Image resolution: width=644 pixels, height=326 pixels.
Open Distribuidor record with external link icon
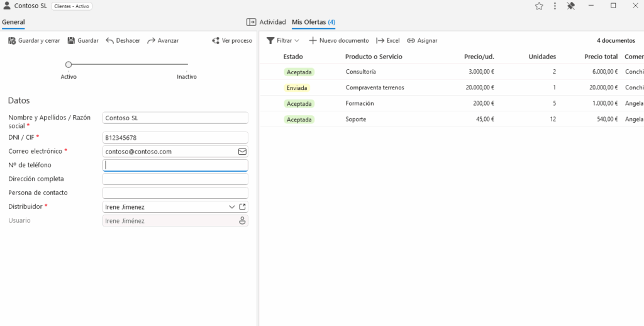(243, 207)
